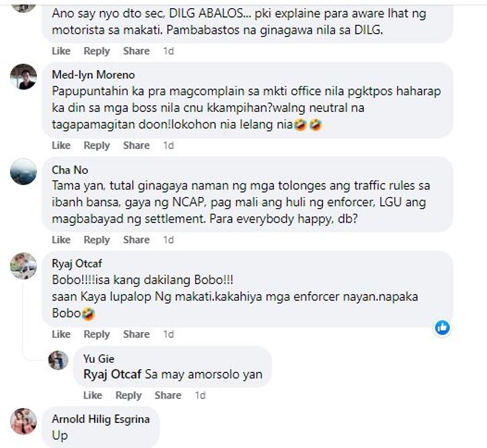
Task: Open timestamp 1d under Yu Gie's reply
Action: coord(201,395)
